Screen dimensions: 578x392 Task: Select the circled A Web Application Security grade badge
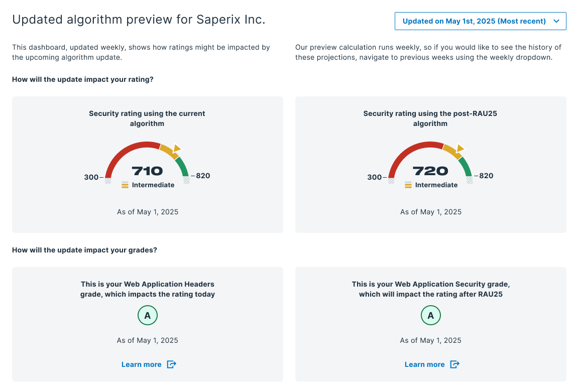click(x=430, y=315)
